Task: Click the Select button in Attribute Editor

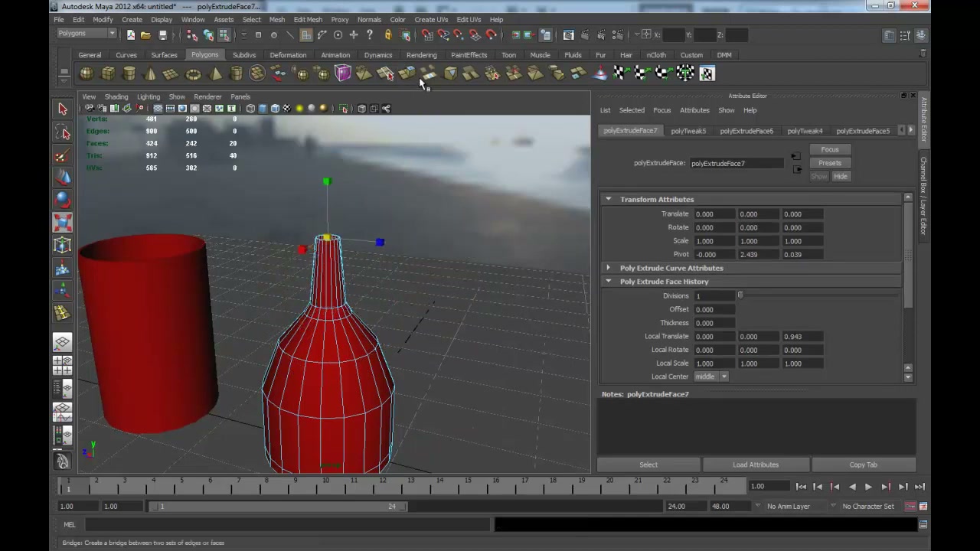Action: pyautogui.click(x=648, y=465)
